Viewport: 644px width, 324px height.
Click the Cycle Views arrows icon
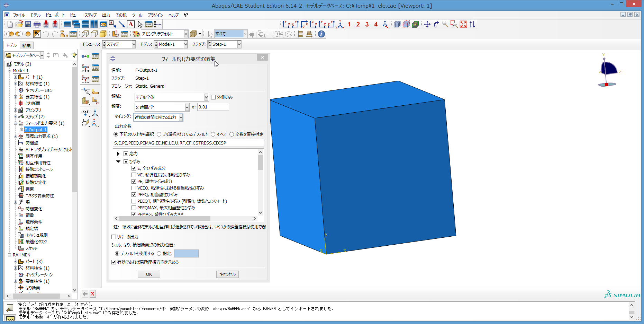point(472,24)
